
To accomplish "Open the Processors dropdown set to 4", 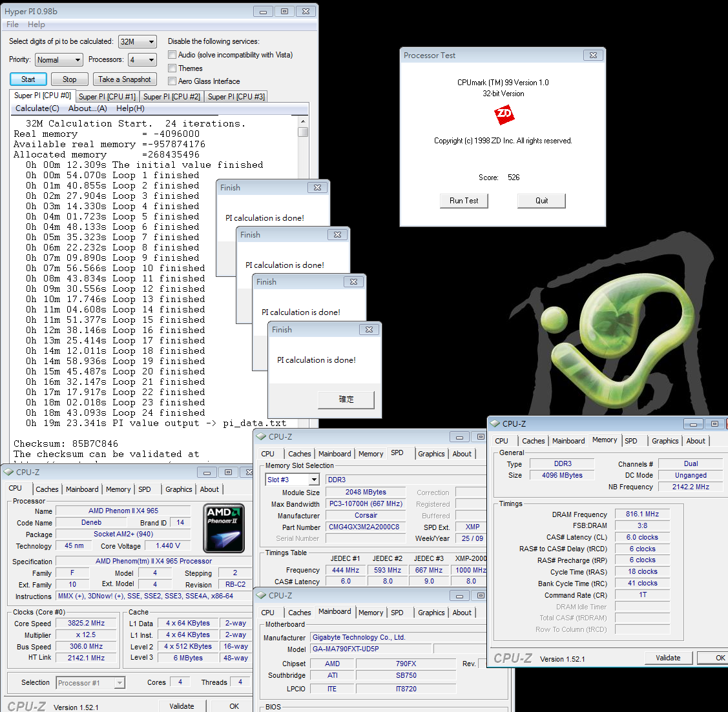I will (142, 60).
